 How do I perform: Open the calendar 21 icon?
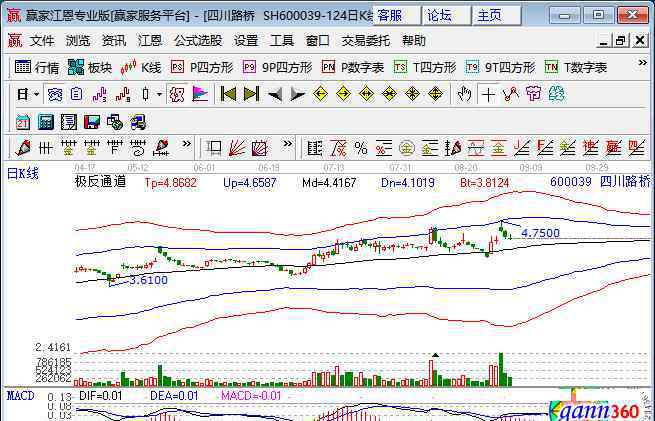23,122
